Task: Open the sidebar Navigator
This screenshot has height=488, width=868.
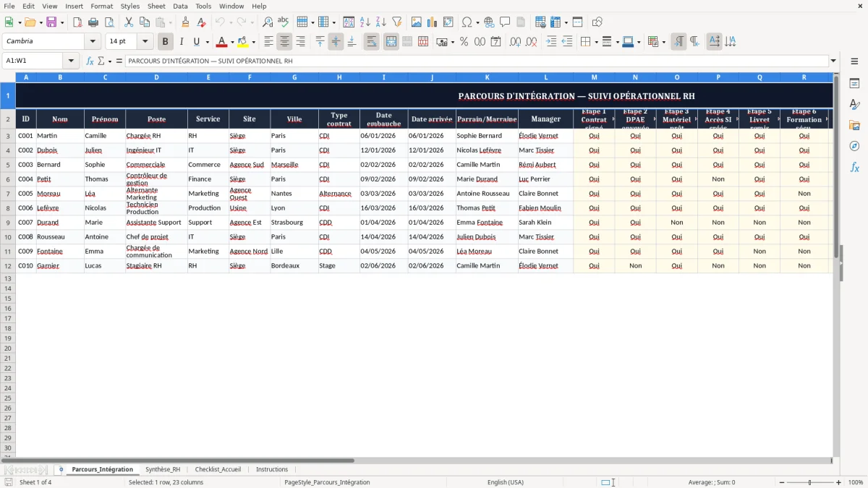Action: click(x=854, y=147)
